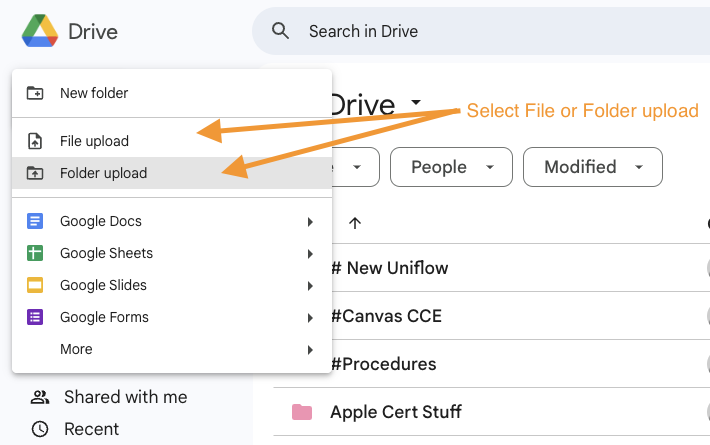Click the New folder icon
This screenshot has width=710, height=445.
pos(35,93)
